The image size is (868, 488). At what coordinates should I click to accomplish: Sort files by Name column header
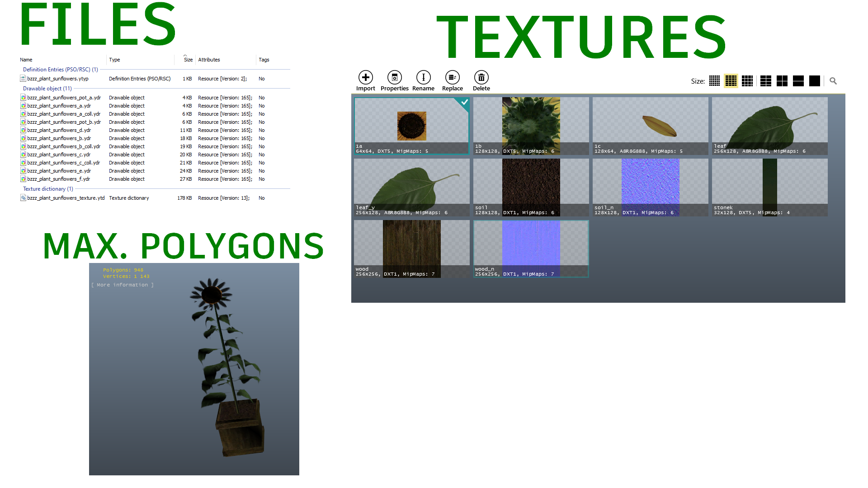tap(26, 60)
